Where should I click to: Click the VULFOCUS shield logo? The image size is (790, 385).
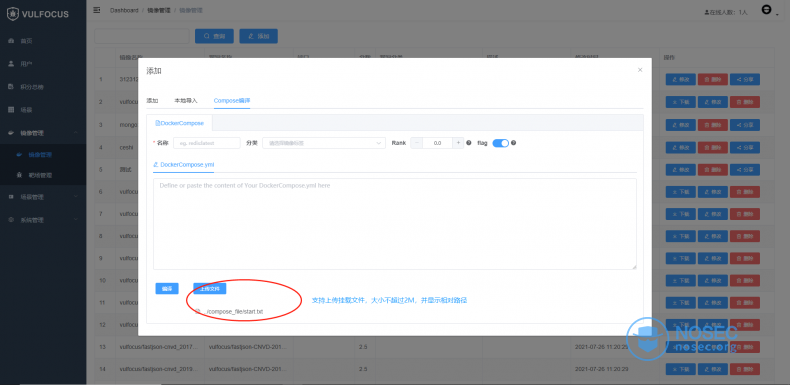13,14
